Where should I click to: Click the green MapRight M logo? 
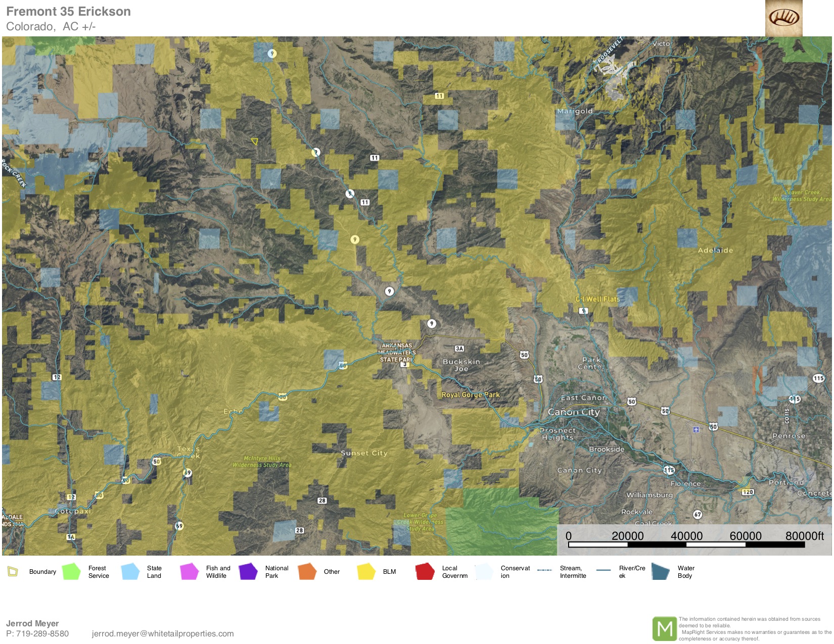(x=664, y=628)
